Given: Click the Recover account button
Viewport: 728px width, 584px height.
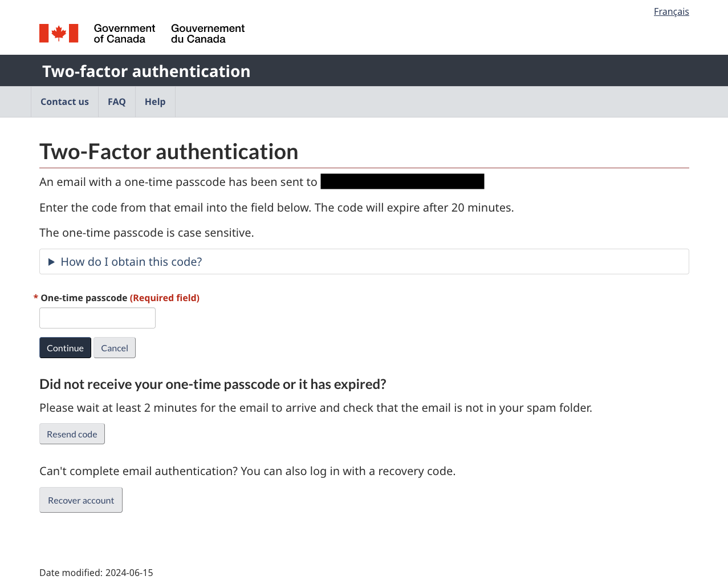Looking at the screenshot, I should tap(81, 500).
